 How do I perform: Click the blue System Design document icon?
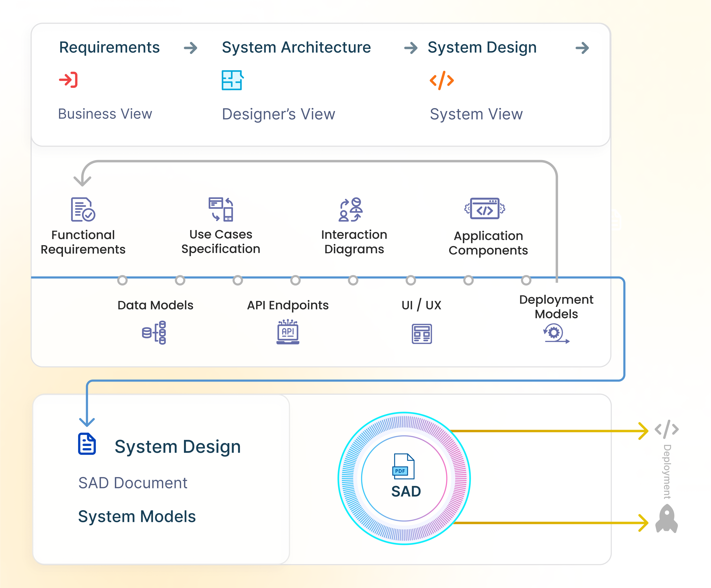click(x=87, y=444)
